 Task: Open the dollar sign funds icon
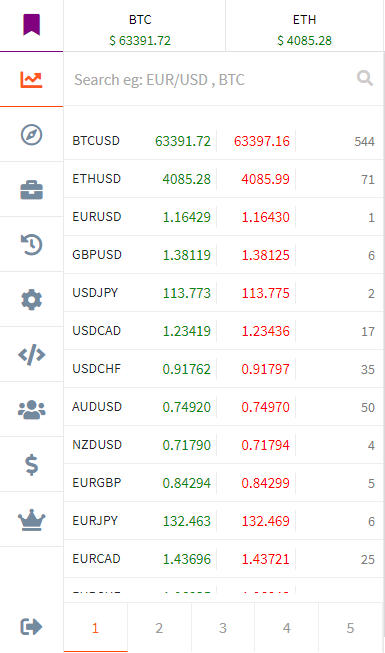32,464
